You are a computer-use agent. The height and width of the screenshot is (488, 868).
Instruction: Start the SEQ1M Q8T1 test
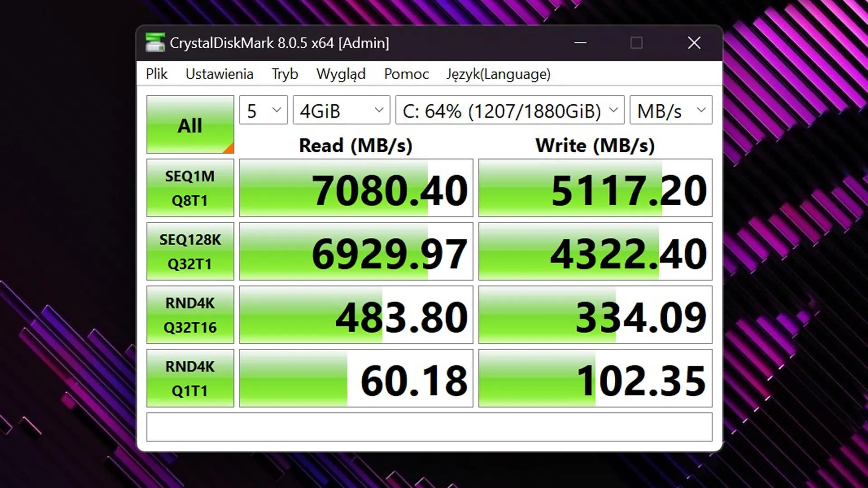tap(190, 188)
